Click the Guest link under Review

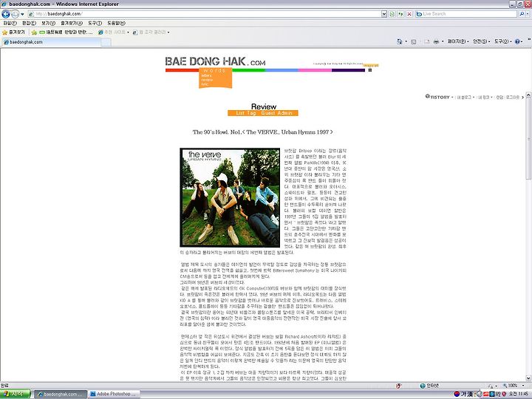coord(268,113)
